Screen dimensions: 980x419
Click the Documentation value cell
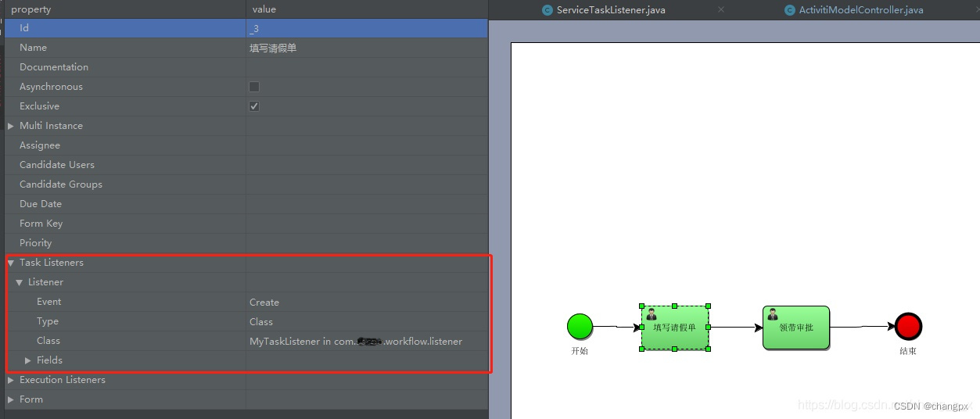coord(367,67)
